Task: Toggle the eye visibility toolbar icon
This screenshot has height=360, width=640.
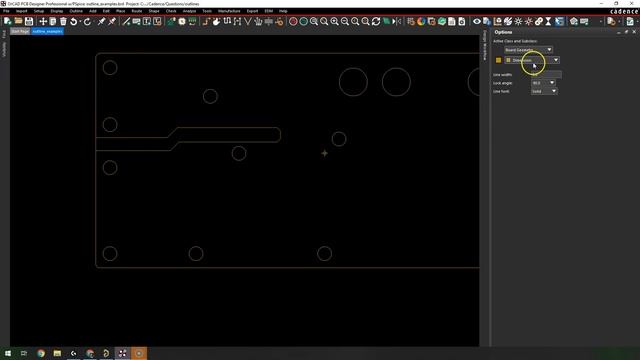Action: [x=477, y=21]
